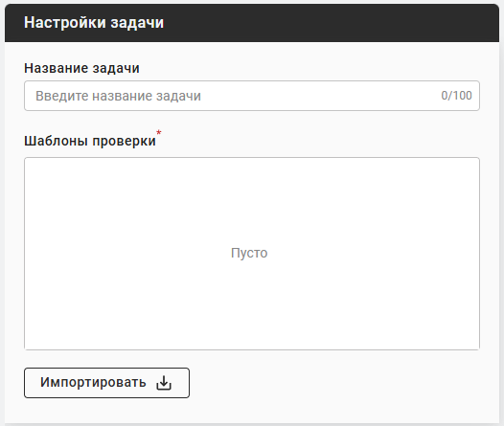Click the 0/100 character counter
This screenshot has height=426, width=504.
[456, 96]
